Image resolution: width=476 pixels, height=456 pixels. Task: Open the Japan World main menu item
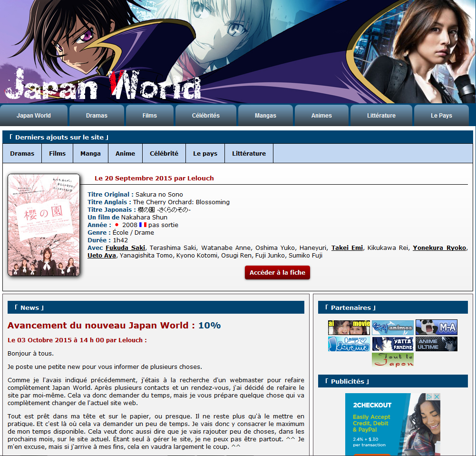[x=34, y=116]
